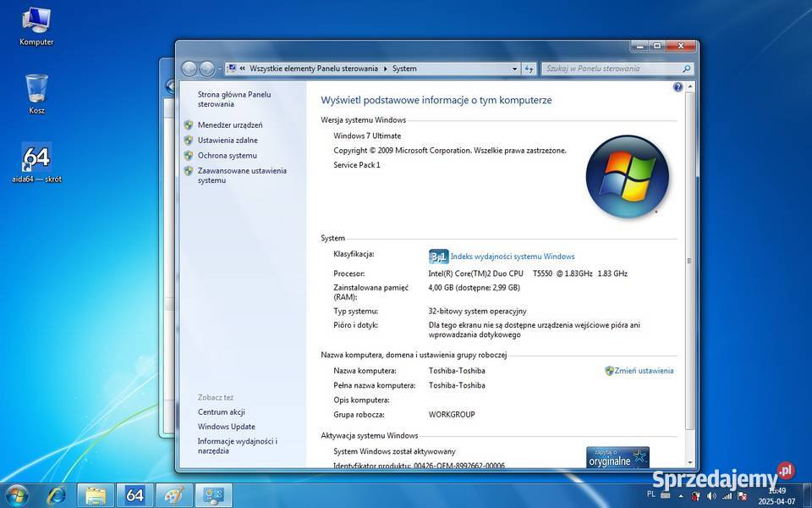The height and width of the screenshot is (508, 812).
Task: Switch to AIDA64 on the taskbar
Action: click(134, 494)
